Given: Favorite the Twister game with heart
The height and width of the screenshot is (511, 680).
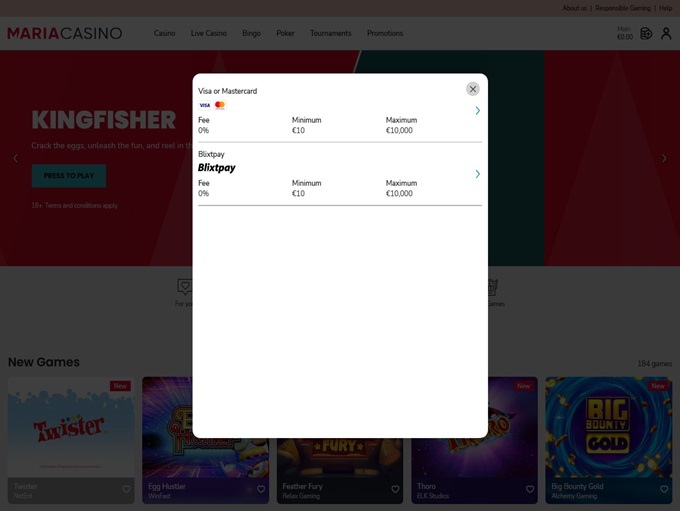Looking at the screenshot, I should coord(127,490).
